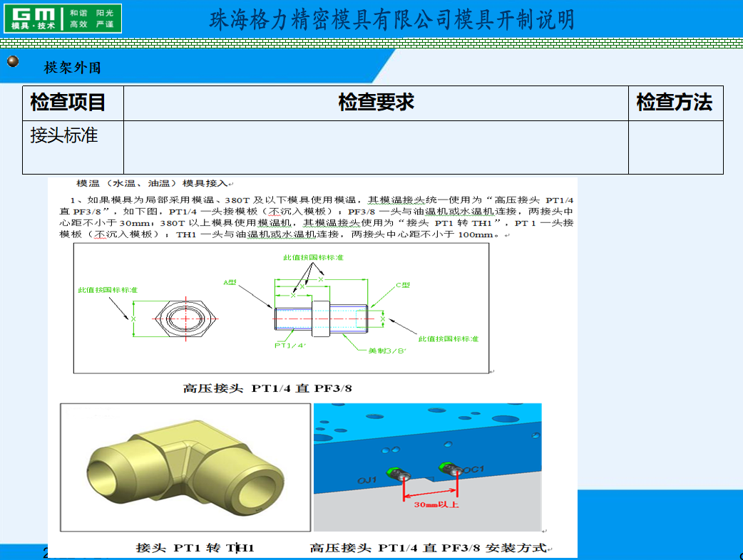Click the C型 label in the drawing

(403, 285)
